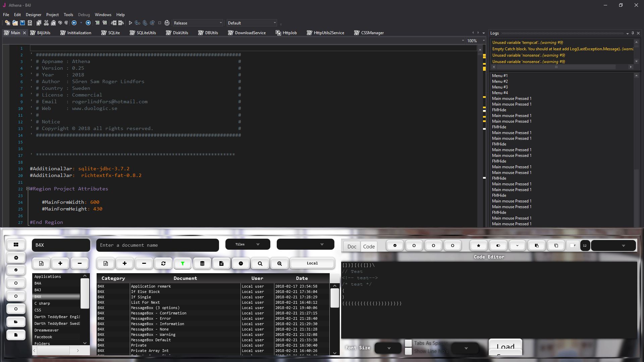This screenshot has width=644, height=362.
Task: Open the Font Size dropdown
Action: tap(388, 348)
